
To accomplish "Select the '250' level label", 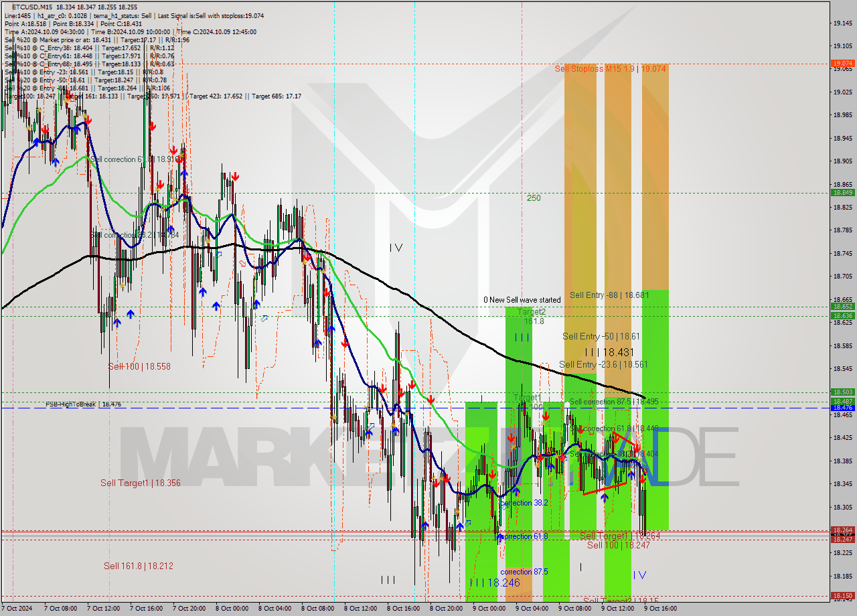I will (534, 198).
